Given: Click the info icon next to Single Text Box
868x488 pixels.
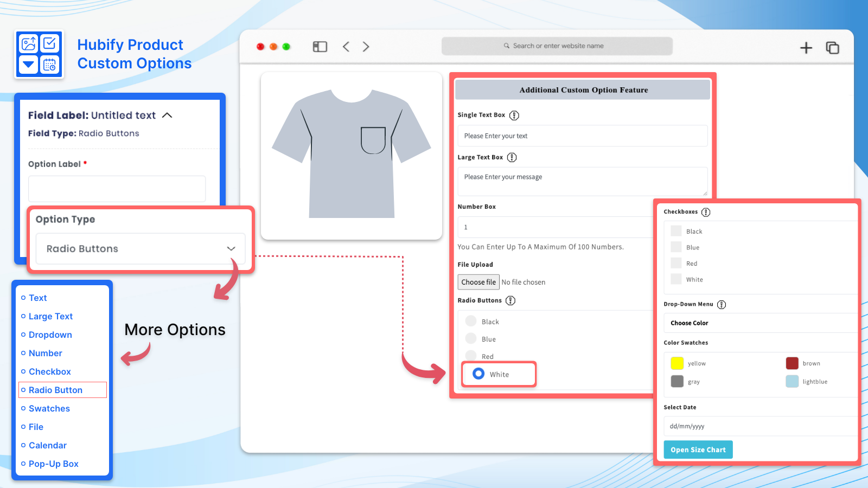Looking at the screenshot, I should 514,115.
